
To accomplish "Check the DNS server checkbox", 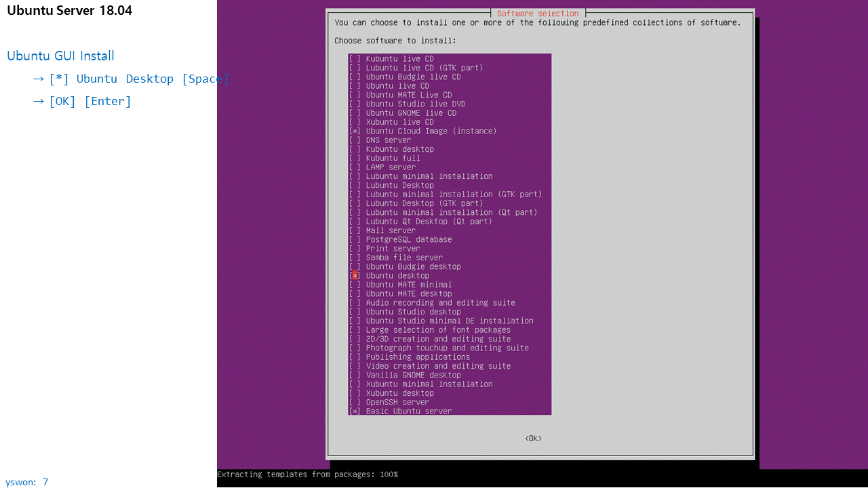I will click(x=355, y=140).
